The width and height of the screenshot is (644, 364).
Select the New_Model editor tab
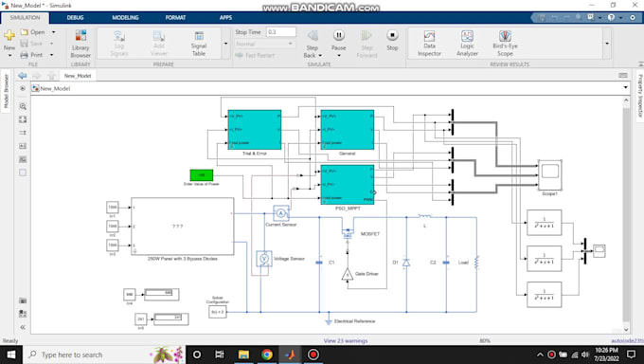78,76
